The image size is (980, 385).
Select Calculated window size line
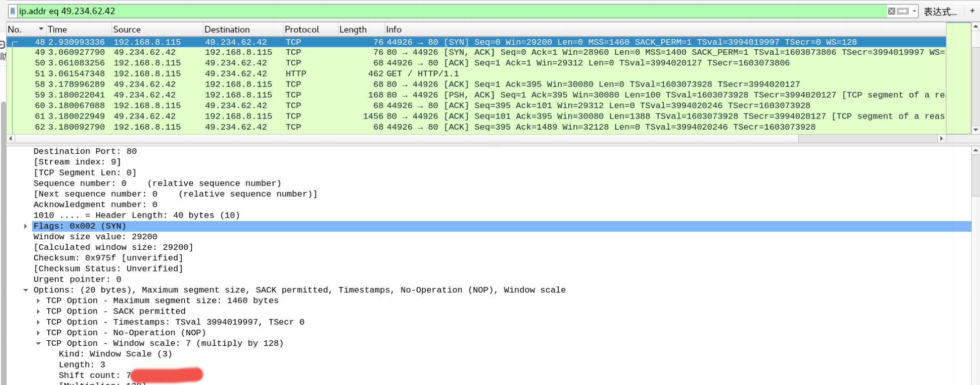click(x=113, y=247)
